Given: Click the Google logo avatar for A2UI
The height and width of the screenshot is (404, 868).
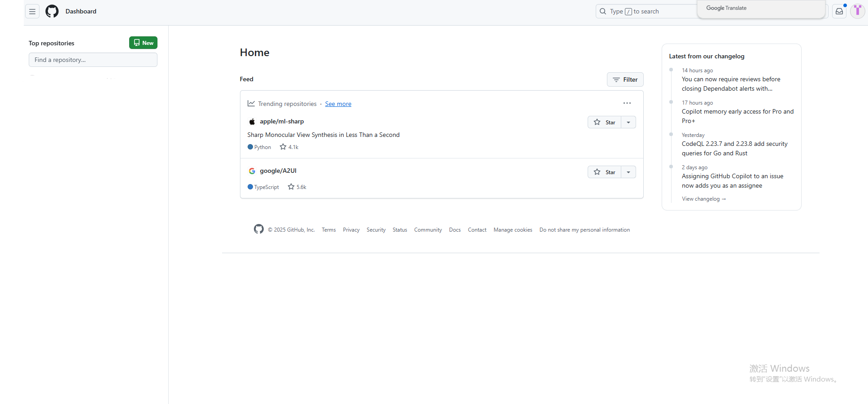Looking at the screenshot, I should [252, 171].
